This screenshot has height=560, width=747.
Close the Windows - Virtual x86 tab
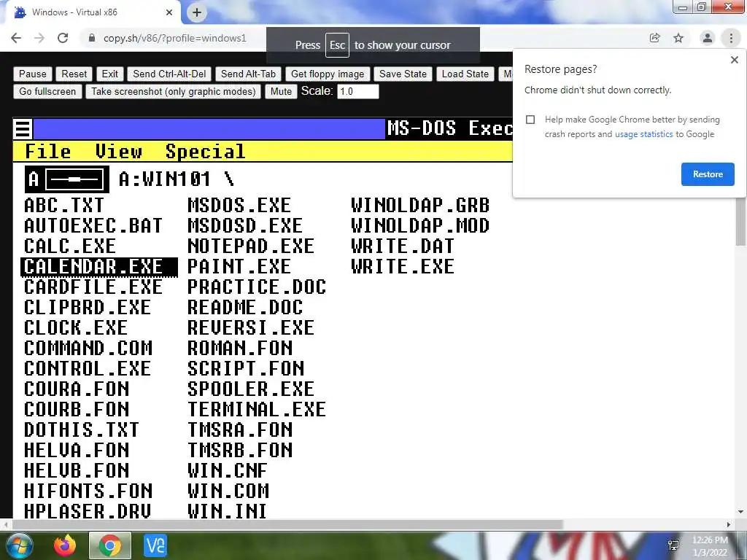point(169,12)
